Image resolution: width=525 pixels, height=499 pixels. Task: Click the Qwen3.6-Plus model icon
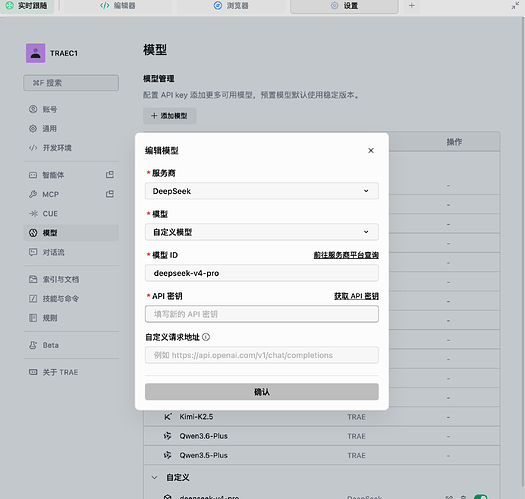coord(167,436)
